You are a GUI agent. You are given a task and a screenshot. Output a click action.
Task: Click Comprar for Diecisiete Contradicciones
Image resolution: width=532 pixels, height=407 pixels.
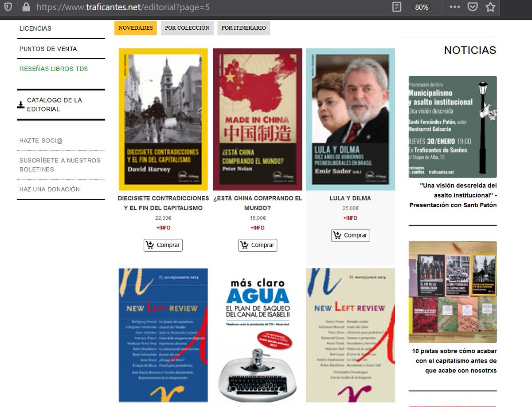163,245
